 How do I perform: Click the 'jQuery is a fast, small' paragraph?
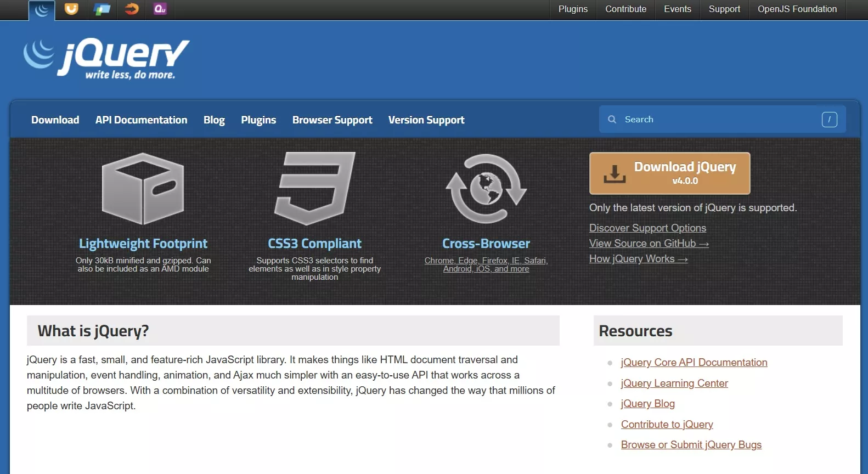point(291,383)
